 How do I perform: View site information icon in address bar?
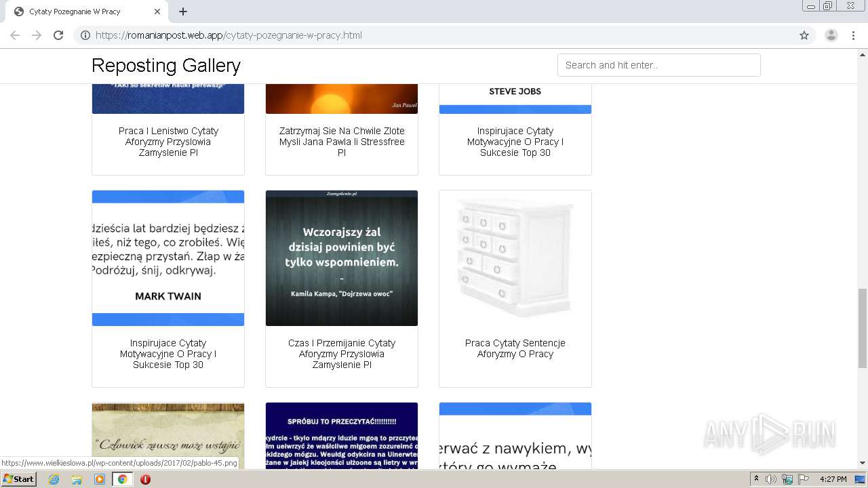click(85, 35)
